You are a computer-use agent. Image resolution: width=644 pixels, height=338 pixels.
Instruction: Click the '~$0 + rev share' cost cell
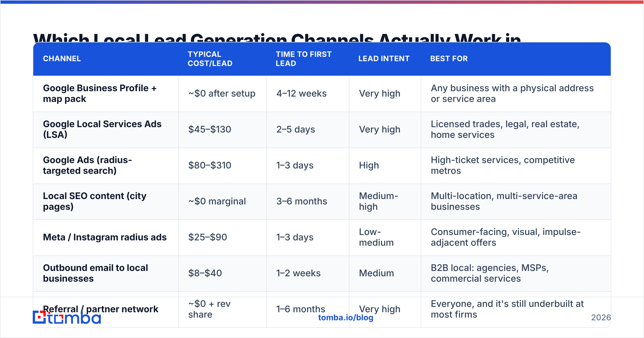(x=209, y=309)
